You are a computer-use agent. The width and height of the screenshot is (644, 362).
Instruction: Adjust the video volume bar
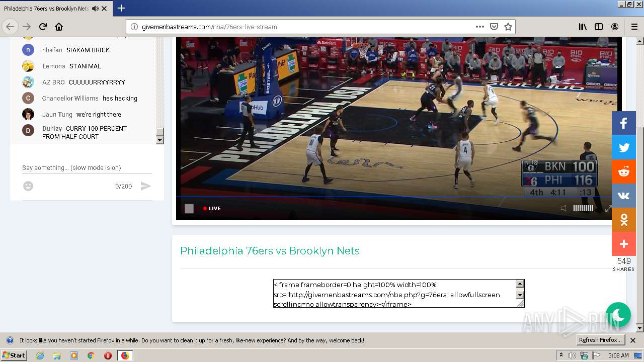(x=583, y=208)
